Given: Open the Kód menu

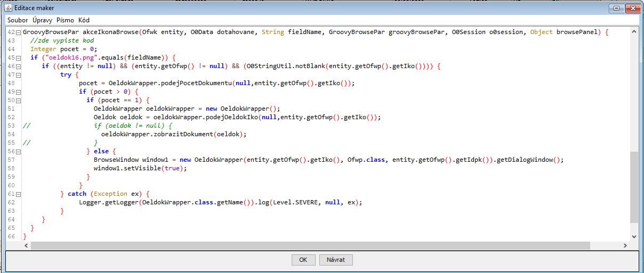Looking at the screenshot, I should [x=84, y=20].
